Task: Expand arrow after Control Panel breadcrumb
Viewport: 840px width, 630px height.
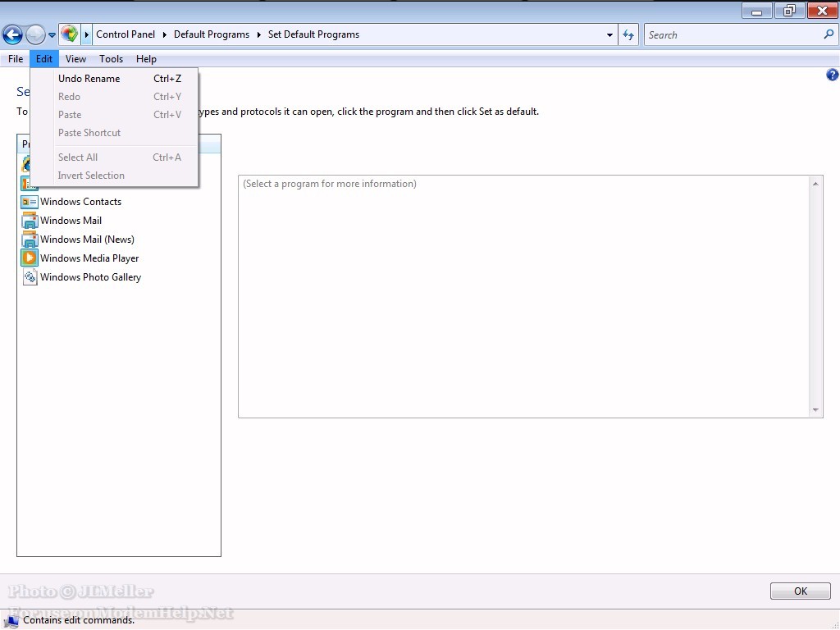Action: point(165,34)
